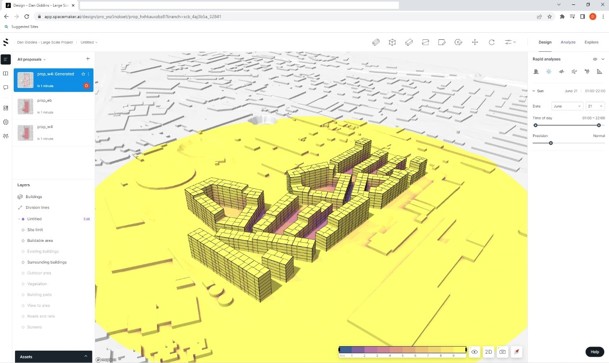609x363 pixels.
Task: Toggle the eye icon beside 2D button
Action: [474, 352]
